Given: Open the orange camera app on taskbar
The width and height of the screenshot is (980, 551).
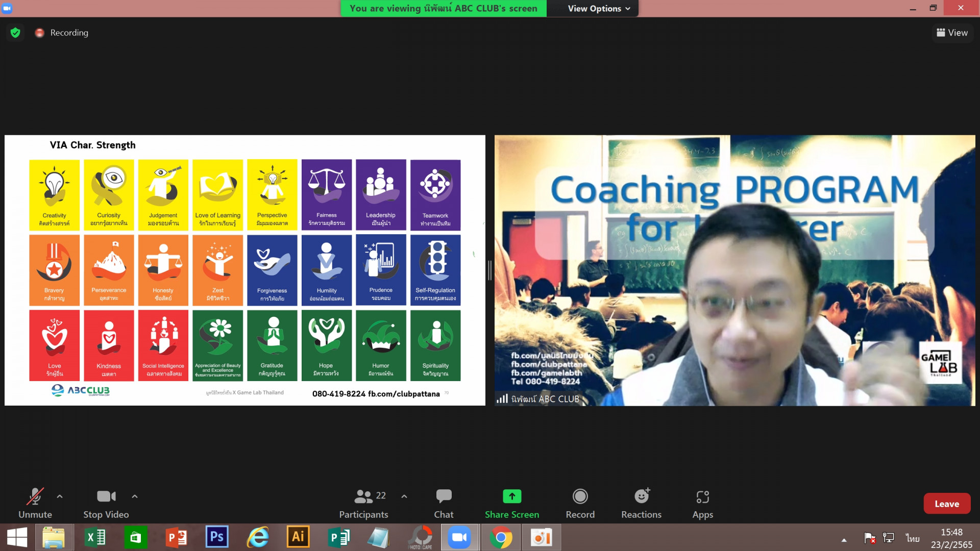Looking at the screenshot, I should (x=541, y=537).
